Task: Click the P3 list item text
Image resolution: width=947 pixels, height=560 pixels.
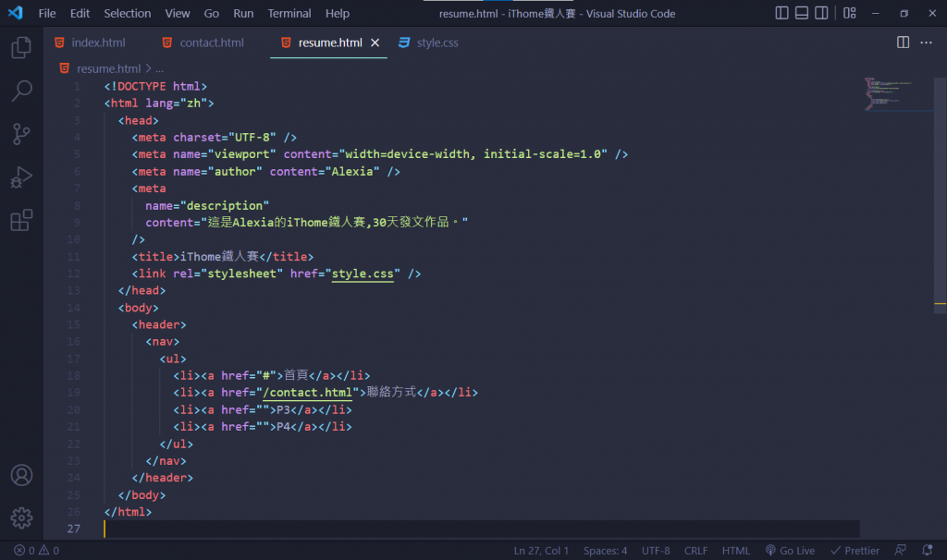Action: 283,409
